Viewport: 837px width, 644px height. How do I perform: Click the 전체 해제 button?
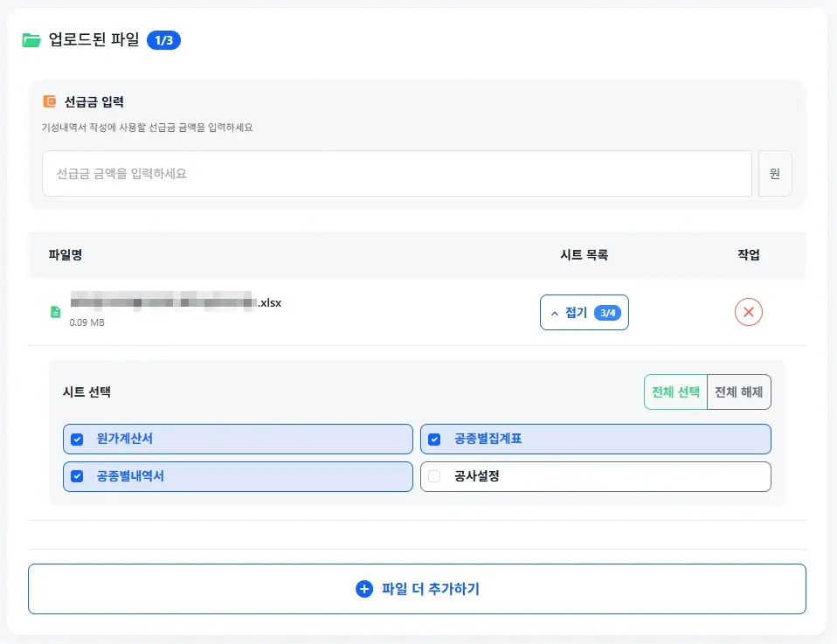739,392
